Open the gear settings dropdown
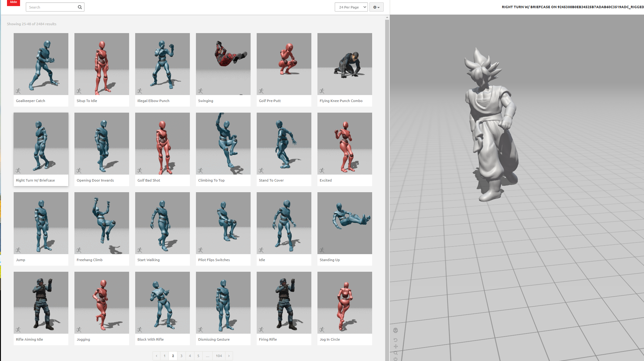The width and height of the screenshot is (644, 361). pos(376,7)
